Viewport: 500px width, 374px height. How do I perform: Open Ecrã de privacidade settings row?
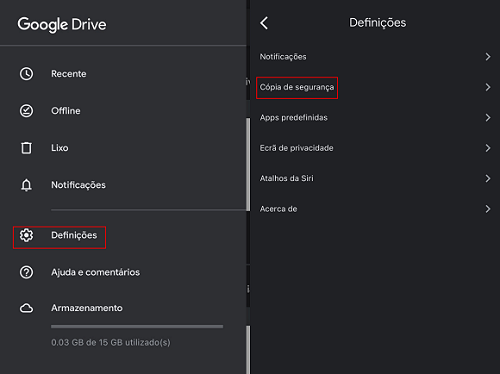[375, 148]
